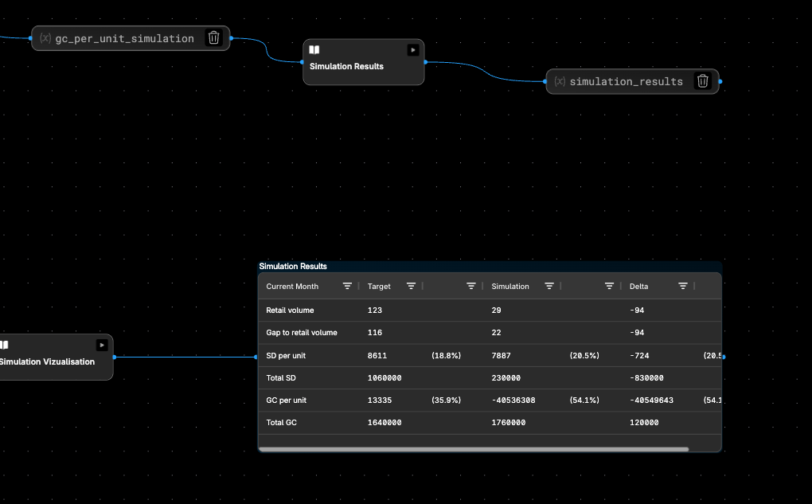Click output port of Simulation Vizualisation node
Screen dimensions: 812x504
click(x=115, y=357)
